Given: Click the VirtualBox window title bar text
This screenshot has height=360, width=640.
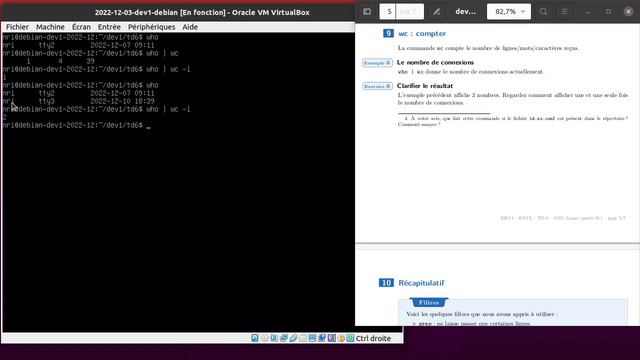Looking at the screenshot, I should [202, 12].
